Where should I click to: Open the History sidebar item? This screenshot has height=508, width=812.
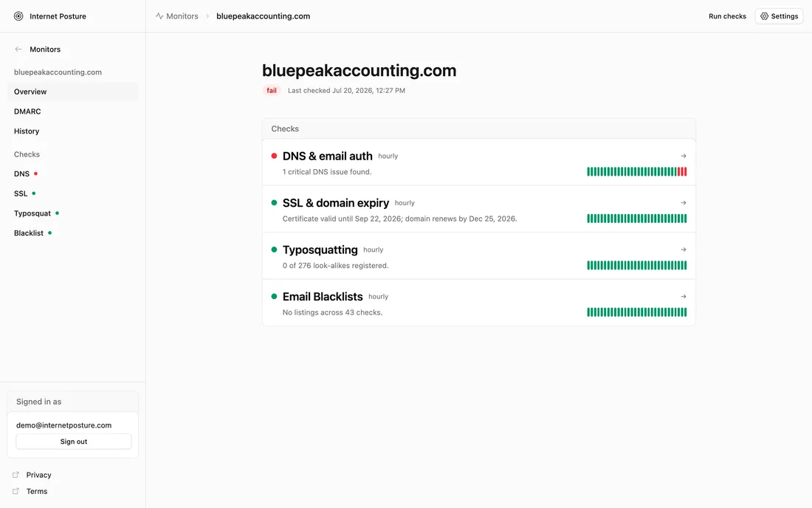72,131
